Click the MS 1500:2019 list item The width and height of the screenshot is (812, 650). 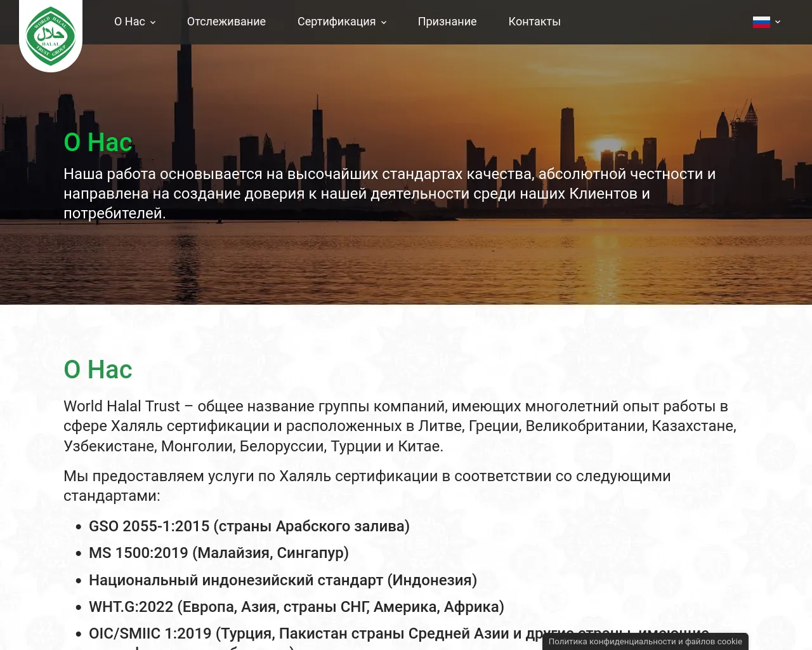coord(219,553)
